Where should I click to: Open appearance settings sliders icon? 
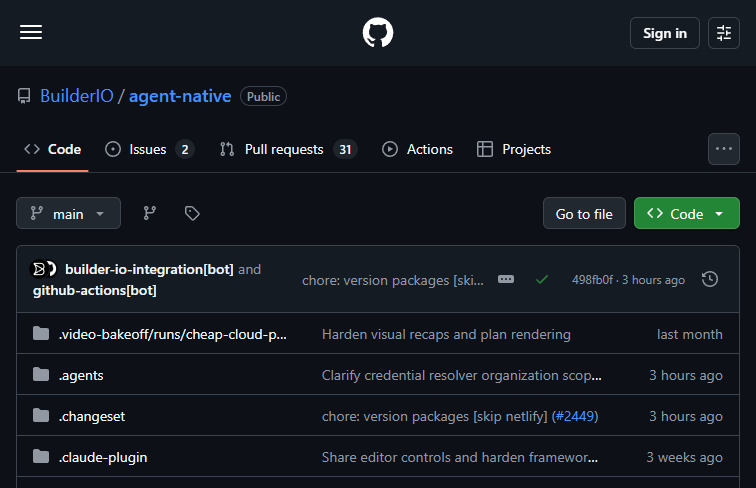click(x=724, y=33)
